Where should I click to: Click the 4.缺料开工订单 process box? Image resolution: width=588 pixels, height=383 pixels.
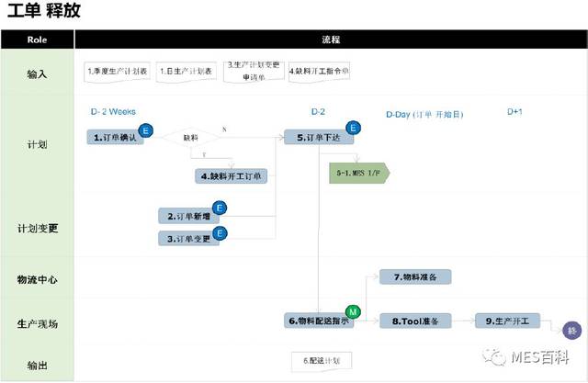232,175
